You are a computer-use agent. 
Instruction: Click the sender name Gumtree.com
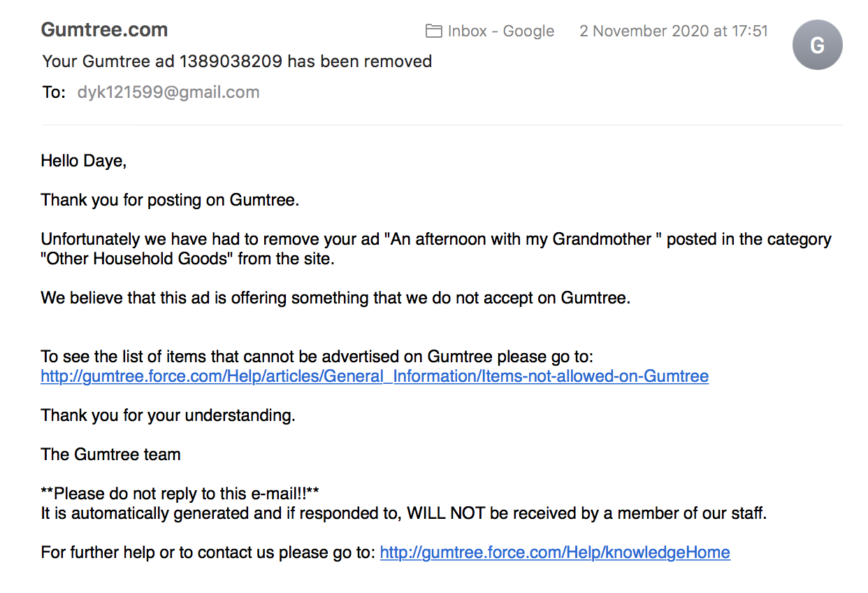pos(104,30)
